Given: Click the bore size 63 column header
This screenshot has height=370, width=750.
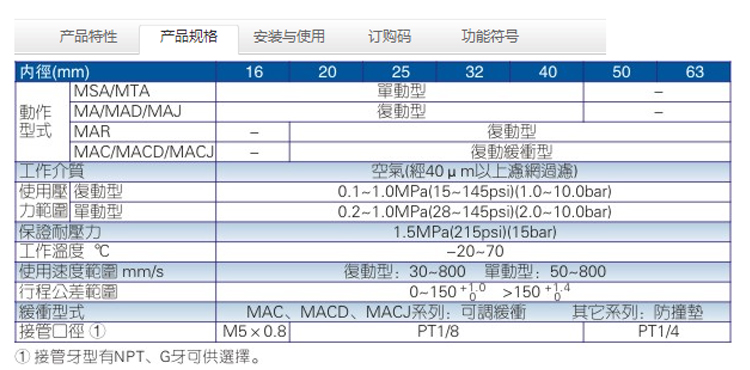Looking at the screenshot, I should [x=694, y=72].
